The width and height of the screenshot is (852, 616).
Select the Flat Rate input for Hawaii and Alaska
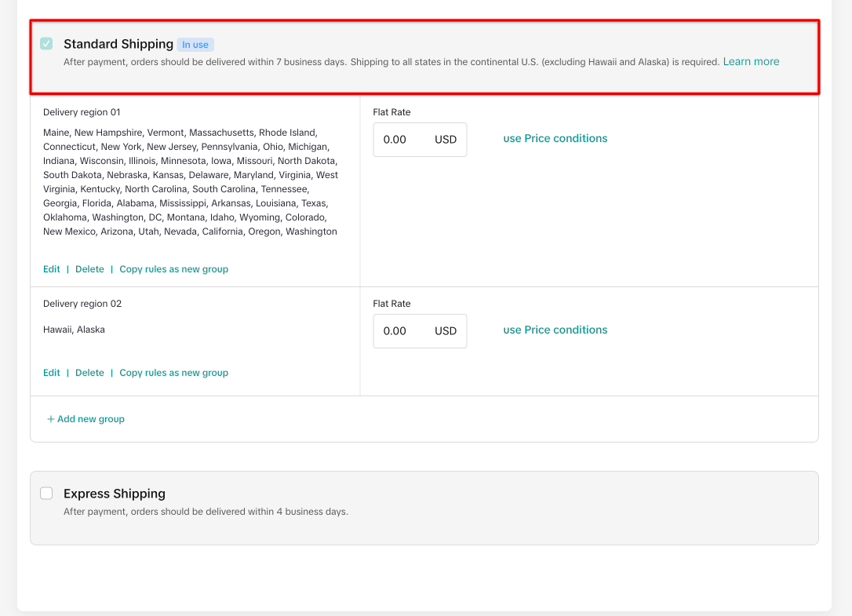click(400, 330)
